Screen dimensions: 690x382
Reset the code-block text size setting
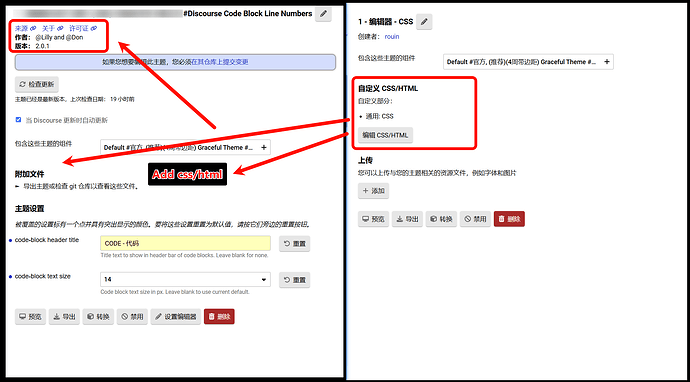[x=295, y=280]
